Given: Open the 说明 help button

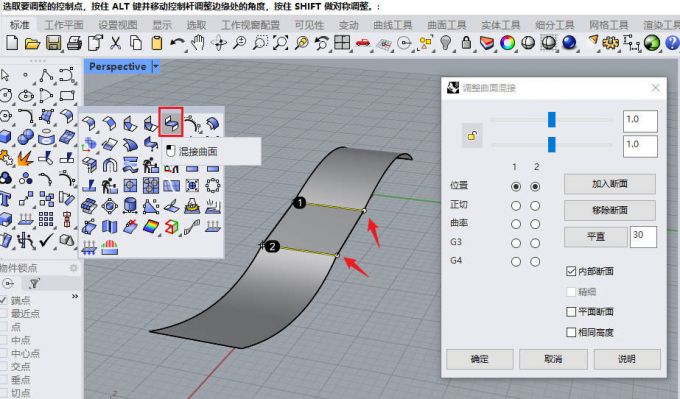Looking at the screenshot, I should 627,359.
